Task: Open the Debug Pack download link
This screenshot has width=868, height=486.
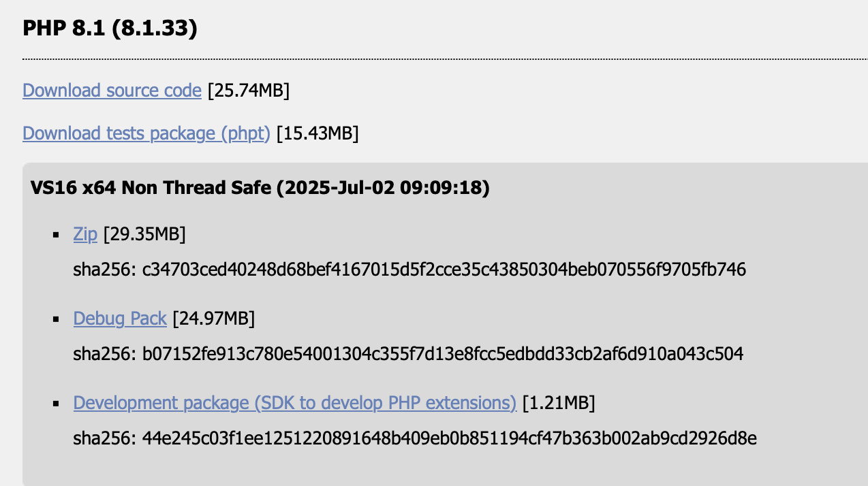Action: 120,319
